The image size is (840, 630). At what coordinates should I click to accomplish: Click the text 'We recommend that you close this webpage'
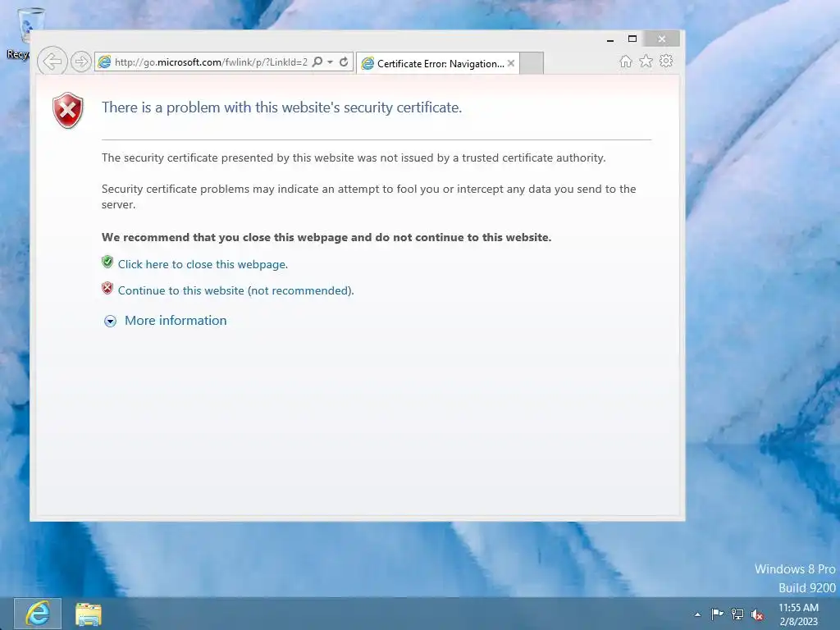click(226, 237)
